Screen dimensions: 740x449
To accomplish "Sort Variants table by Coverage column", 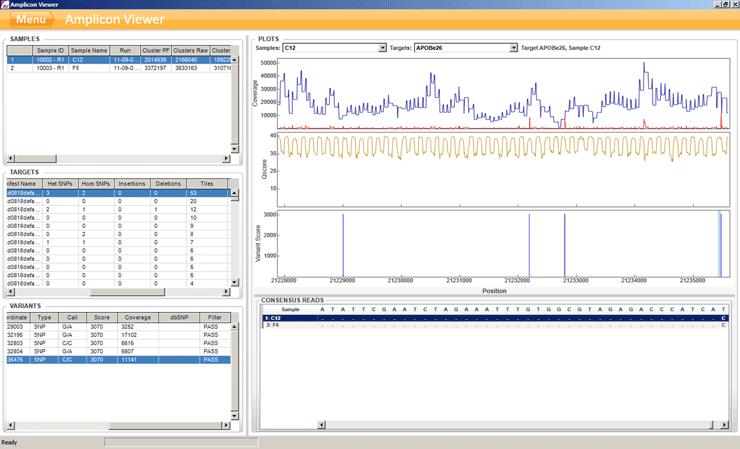I will (136, 317).
